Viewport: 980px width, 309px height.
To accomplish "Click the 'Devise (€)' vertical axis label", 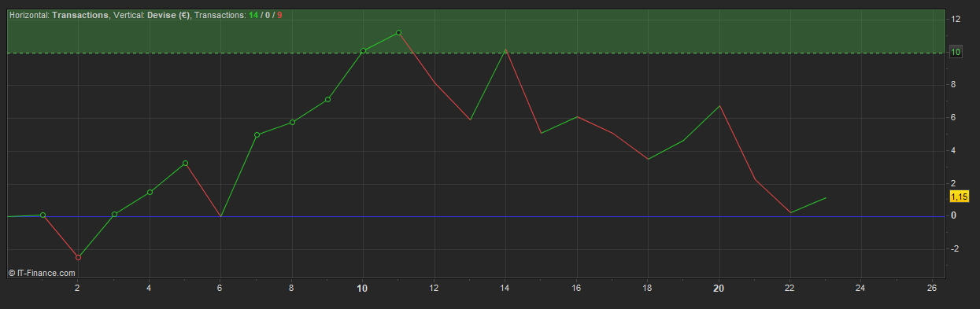I will coord(168,15).
